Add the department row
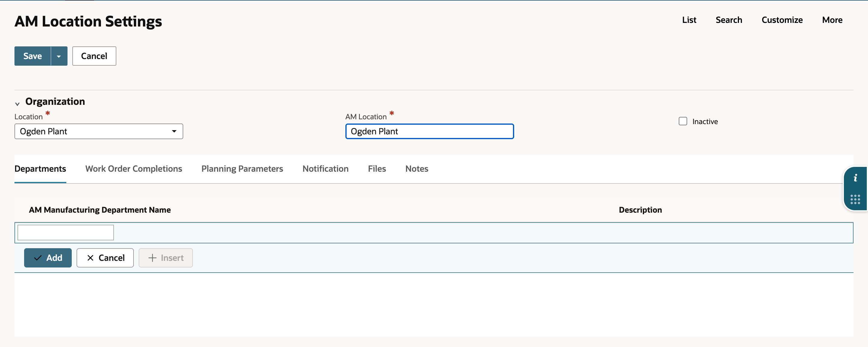This screenshot has width=868, height=347. point(48,258)
